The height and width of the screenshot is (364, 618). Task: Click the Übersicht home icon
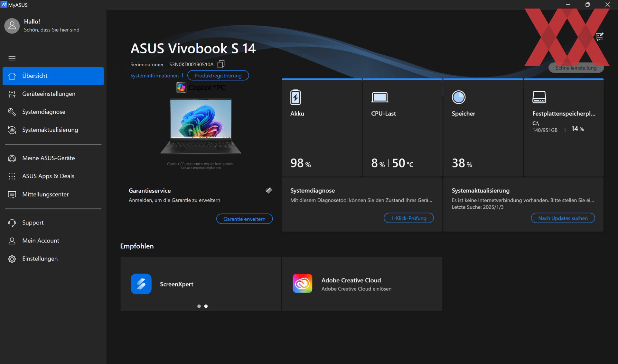[12, 76]
